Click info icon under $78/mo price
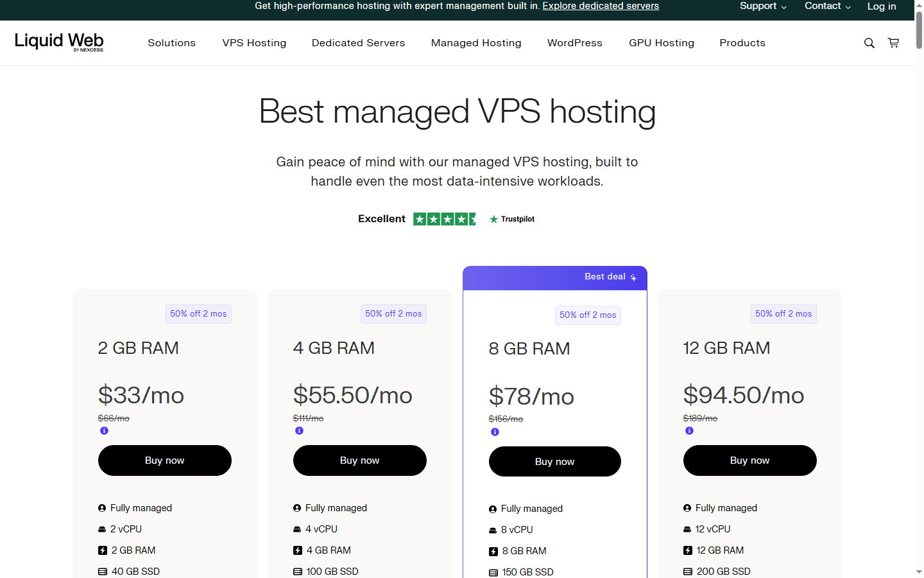Viewport: 924px width, 578px height. (495, 432)
